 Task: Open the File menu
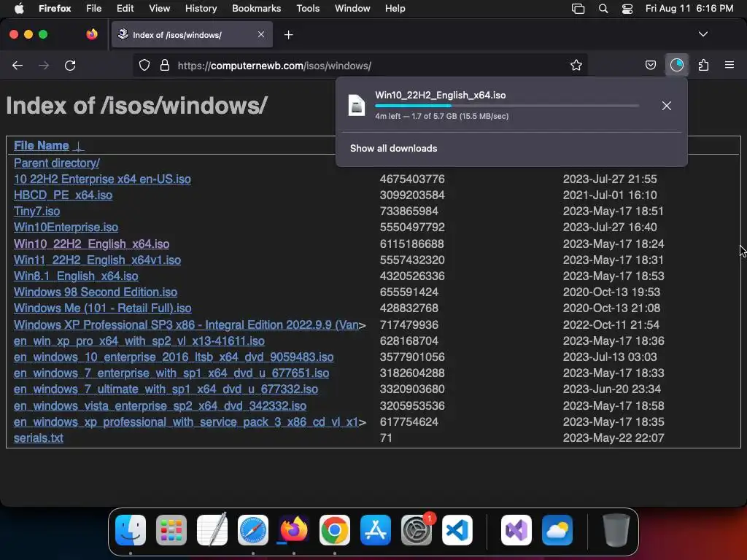93,8
